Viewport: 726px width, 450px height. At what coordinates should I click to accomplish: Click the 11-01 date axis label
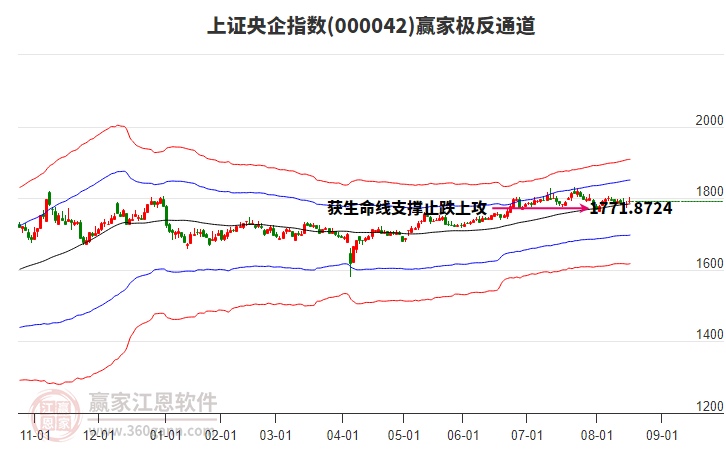point(35,436)
